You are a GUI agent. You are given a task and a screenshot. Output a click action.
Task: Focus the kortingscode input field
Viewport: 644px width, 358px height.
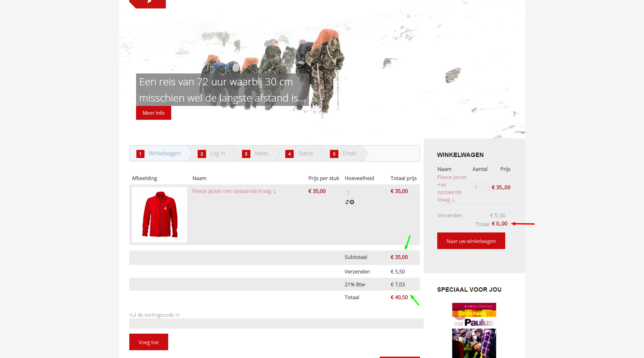276,323
